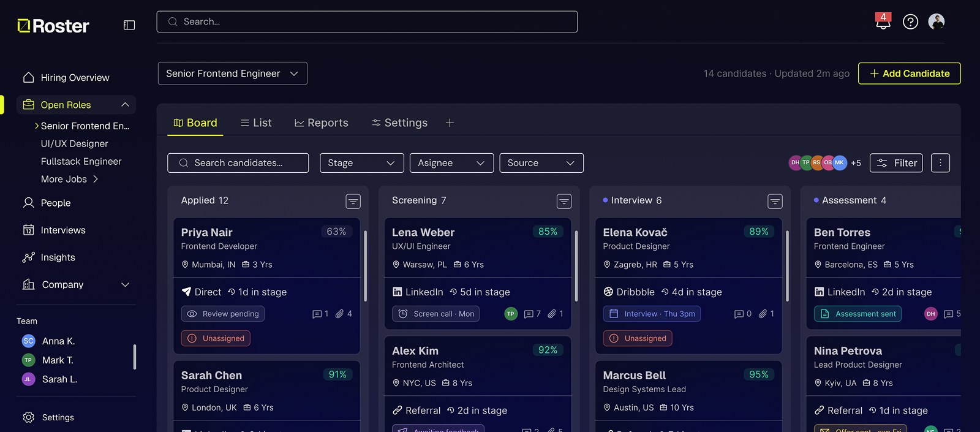Switch to the Reports tab
The width and height of the screenshot is (980, 432).
(x=322, y=123)
